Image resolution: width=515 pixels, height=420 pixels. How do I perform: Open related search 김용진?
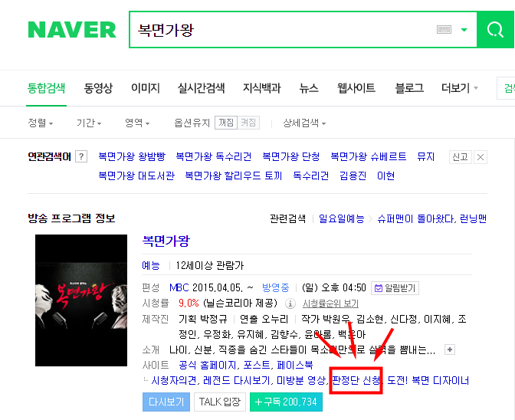(353, 176)
